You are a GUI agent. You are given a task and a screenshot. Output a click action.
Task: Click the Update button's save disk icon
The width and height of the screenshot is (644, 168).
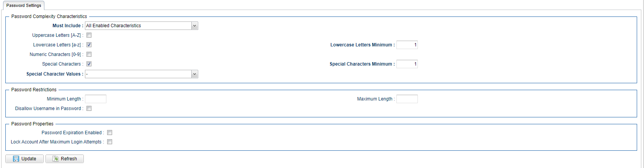16,159
